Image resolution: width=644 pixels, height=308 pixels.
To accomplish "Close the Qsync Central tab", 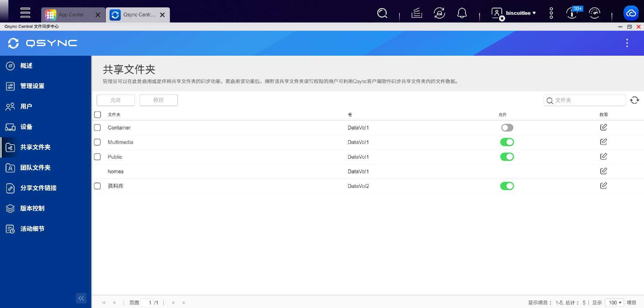I will 162,15.
